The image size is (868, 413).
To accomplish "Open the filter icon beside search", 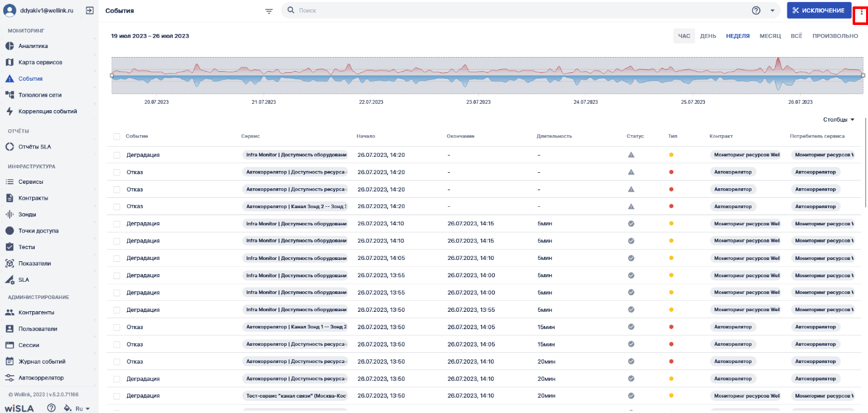I will (x=269, y=11).
